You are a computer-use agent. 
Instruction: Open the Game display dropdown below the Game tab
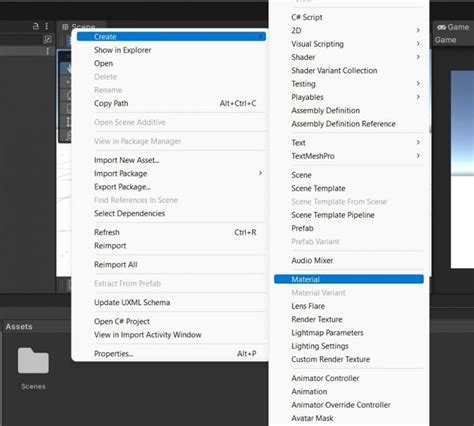pyautogui.click(x=445, y=40)
